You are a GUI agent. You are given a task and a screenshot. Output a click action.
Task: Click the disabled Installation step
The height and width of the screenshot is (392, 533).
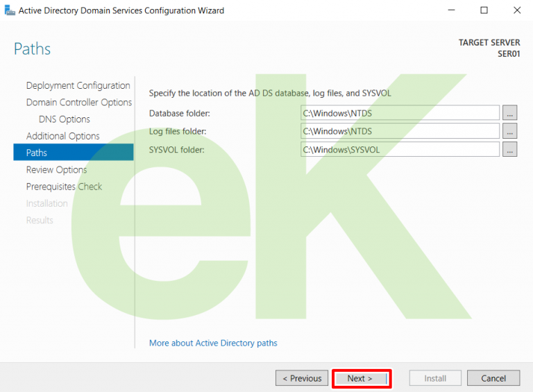(47, 203)
